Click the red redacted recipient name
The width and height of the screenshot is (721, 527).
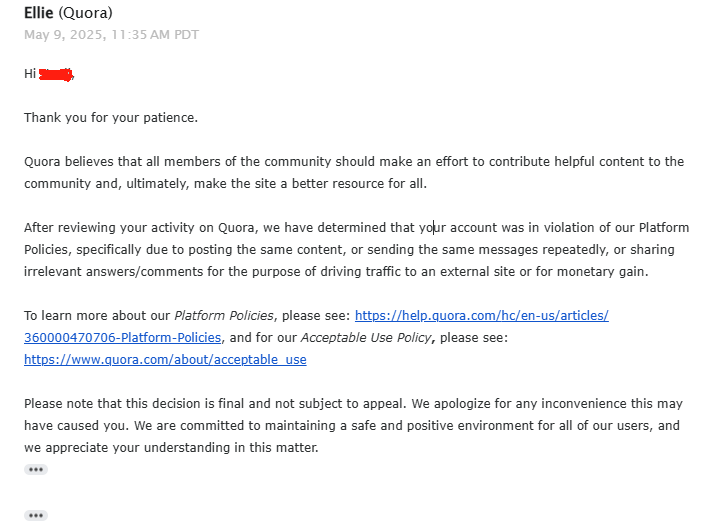(56, 74)
